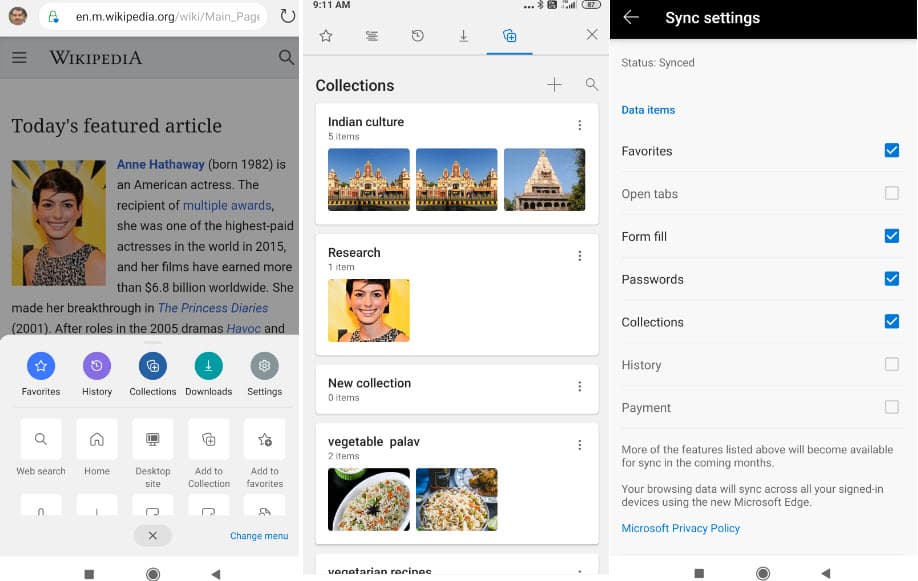Viewport: 918px width, 581px height.
Task: Select the Collections icon in the menu
Action: coord(152,365)
